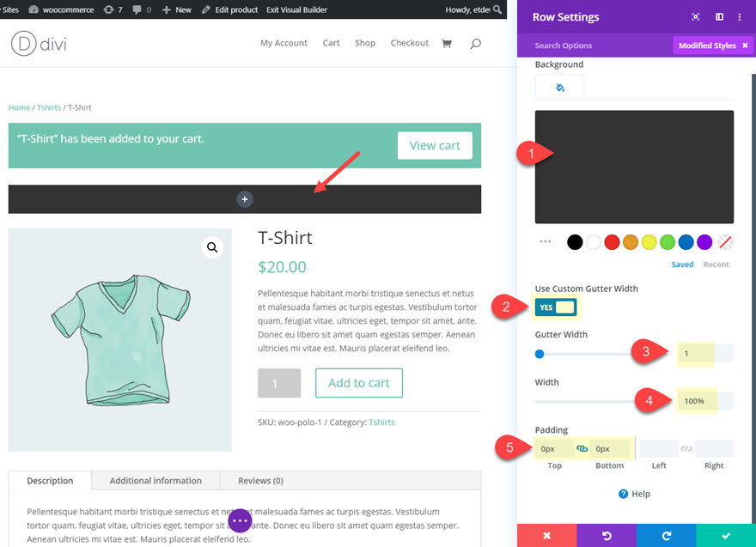Select the red color swatch
The width and height of the screenshot is (756, 547).
(612, 242)
